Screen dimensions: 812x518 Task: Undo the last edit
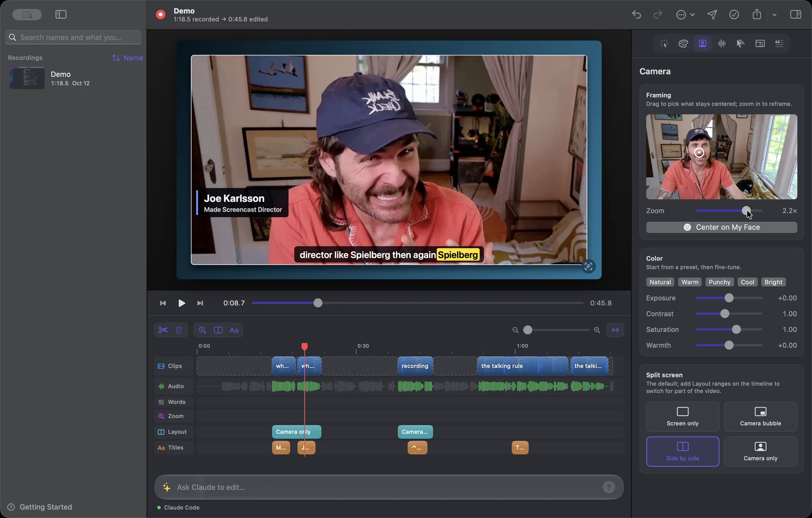tap(636, 15)
